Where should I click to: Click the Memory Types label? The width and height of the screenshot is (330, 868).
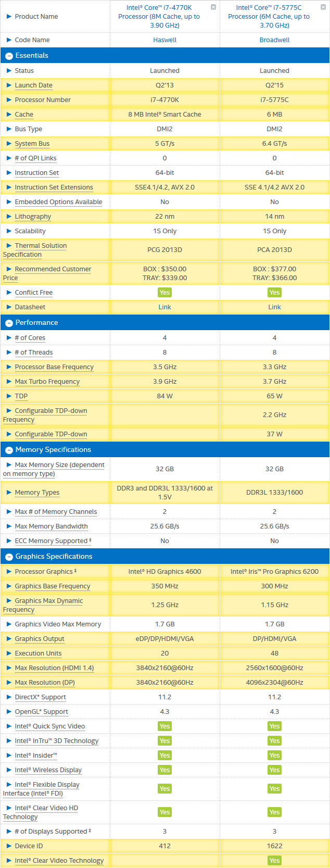pyautogui.click(x=37, y=493)
